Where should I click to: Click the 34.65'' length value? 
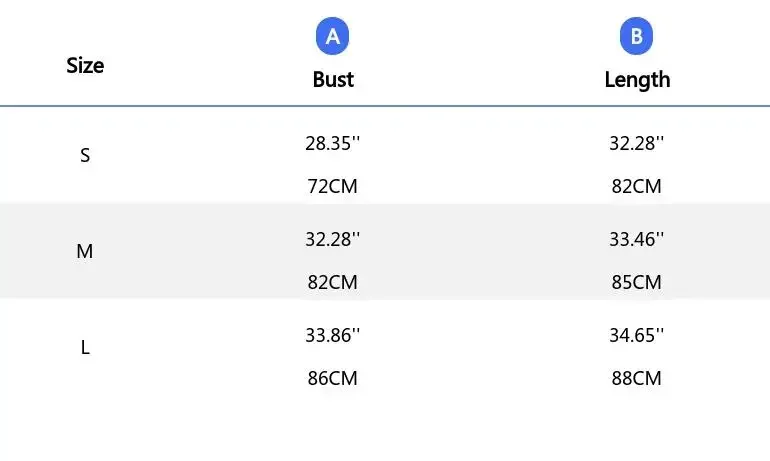(636, 335)
